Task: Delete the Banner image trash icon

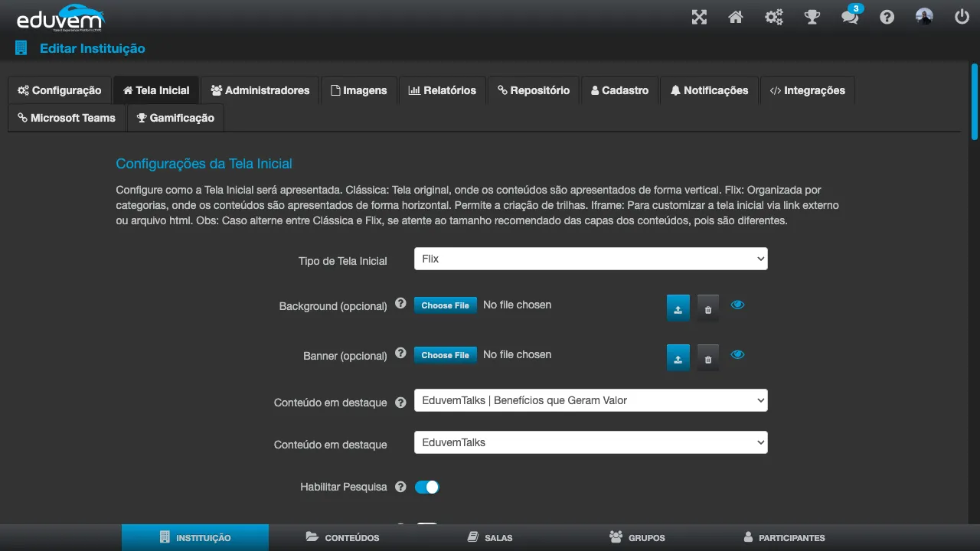Action: [x=708, y=358]
